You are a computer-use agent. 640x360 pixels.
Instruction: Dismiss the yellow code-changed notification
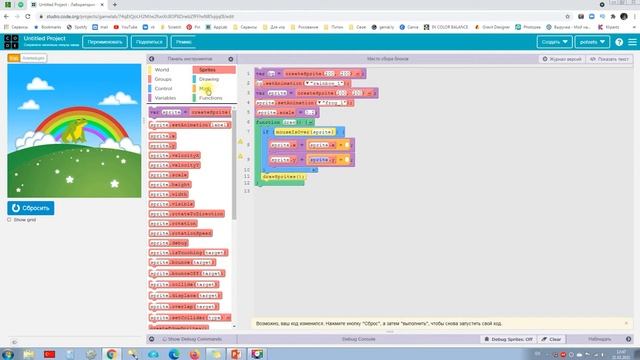click(626, 323)
